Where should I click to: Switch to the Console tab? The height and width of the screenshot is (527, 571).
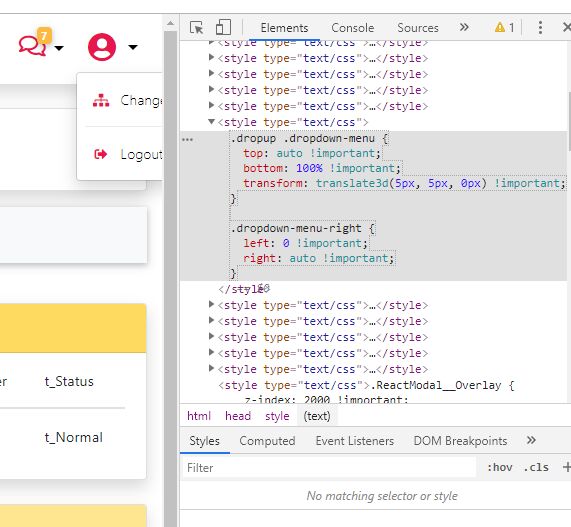pos(353,28)
